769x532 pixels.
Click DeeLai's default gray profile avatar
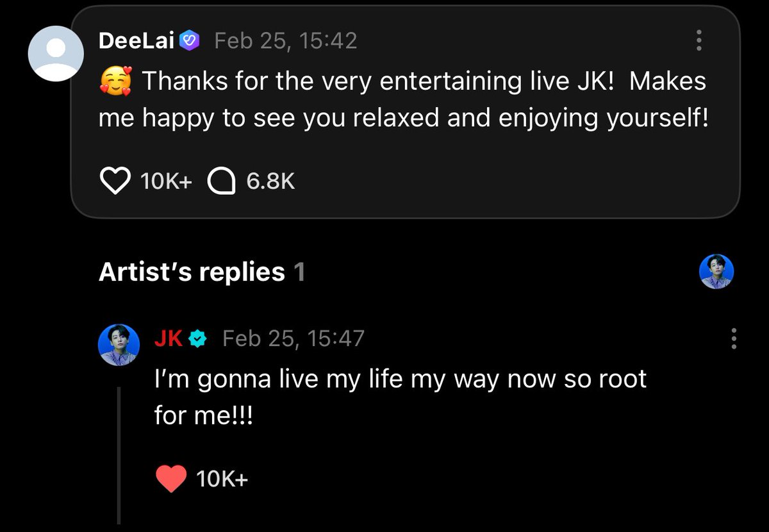point(56,53)
